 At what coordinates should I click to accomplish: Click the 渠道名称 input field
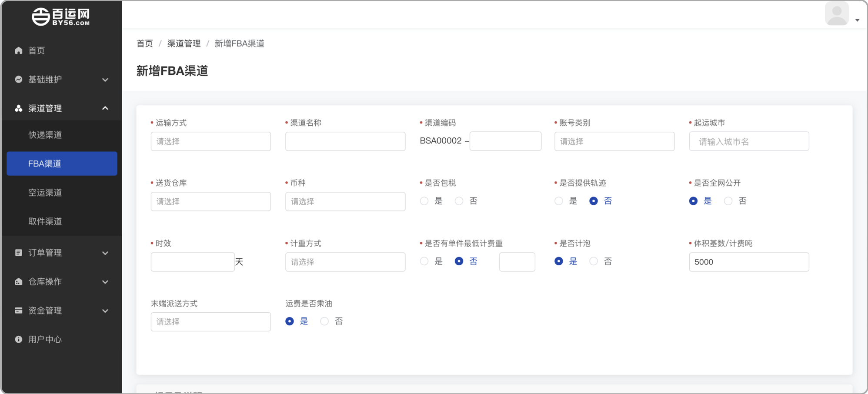click(345, 141)
